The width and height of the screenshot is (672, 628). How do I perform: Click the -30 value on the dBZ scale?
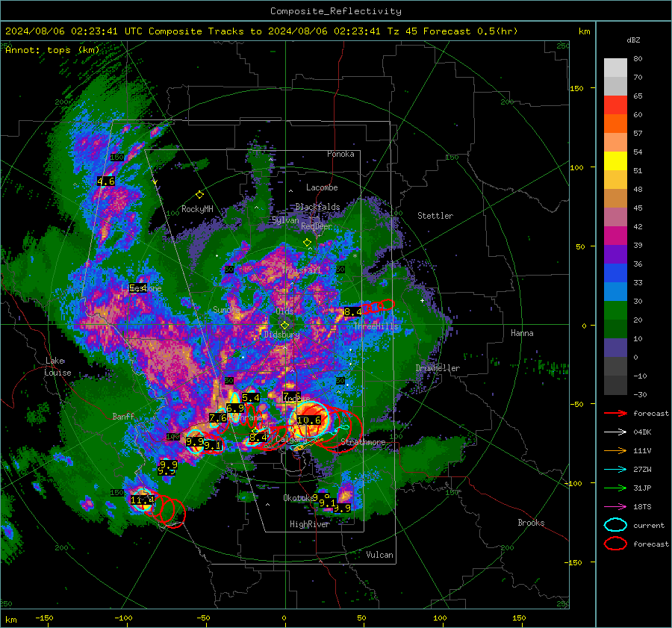coord(640,394)
